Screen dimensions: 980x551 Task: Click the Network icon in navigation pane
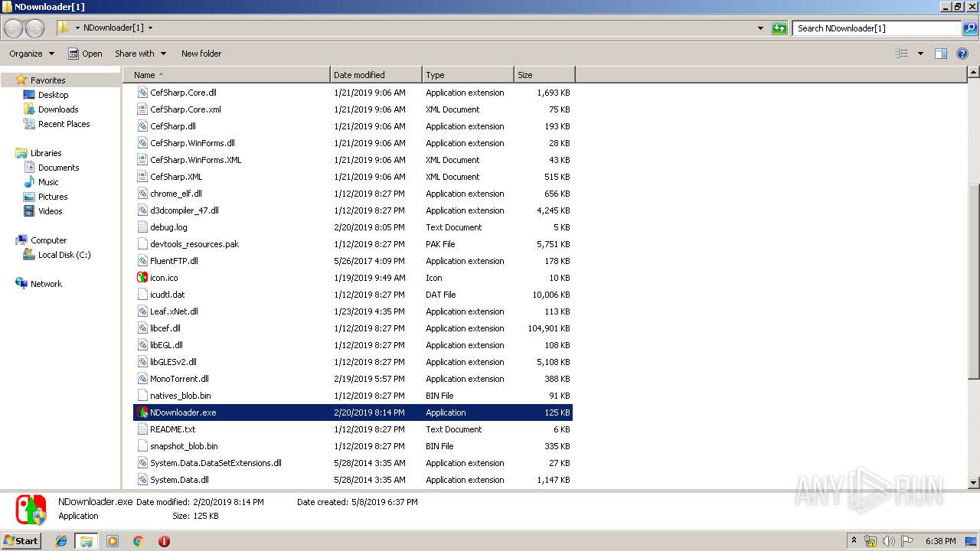click(x=21, y=284)
